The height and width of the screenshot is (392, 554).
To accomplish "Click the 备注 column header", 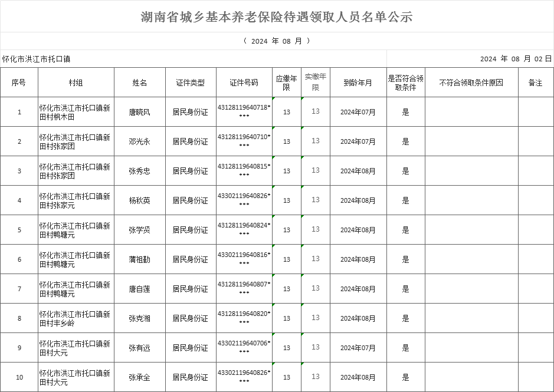I will coord(535,83).
